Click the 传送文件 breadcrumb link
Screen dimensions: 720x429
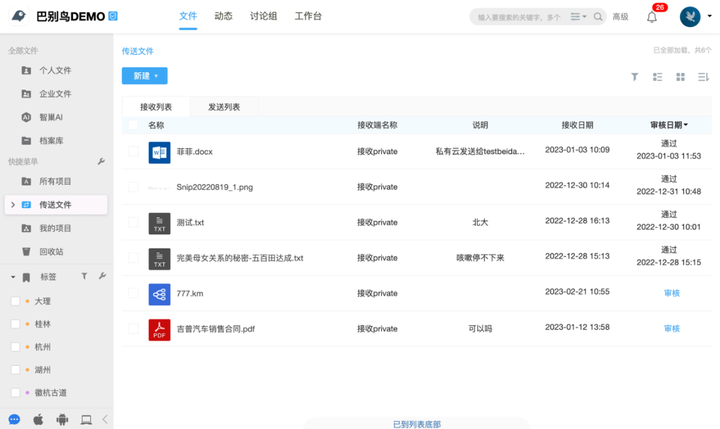tap(138, 51)
